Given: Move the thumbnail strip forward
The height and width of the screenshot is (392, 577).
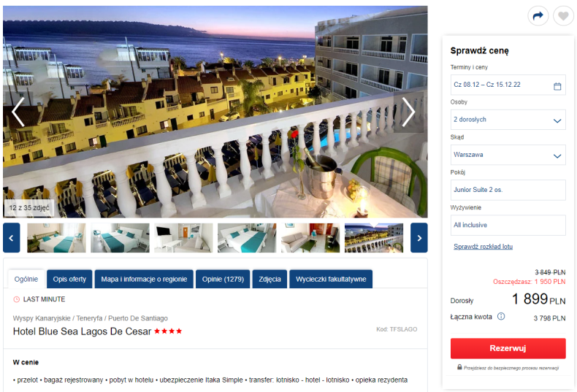Looking at the screenshot, I should click(419, 238).
